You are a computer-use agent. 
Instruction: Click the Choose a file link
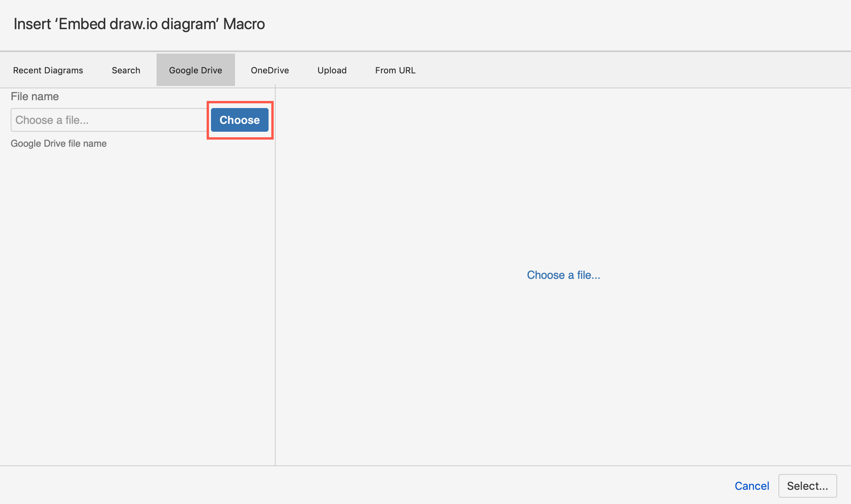click(x=564, y=275)
